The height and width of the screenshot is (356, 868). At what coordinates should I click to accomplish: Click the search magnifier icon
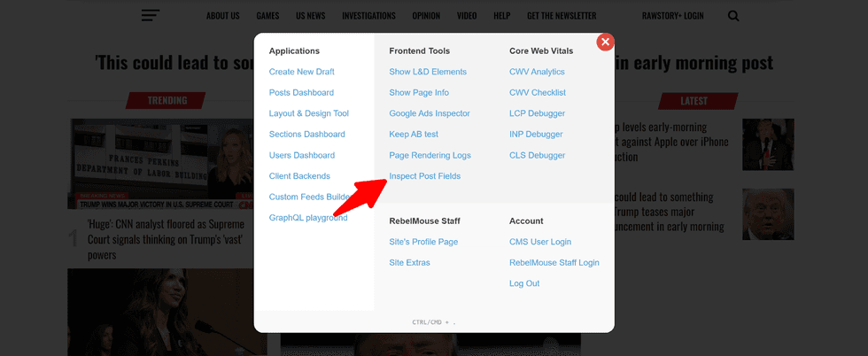tap(733, 16)
